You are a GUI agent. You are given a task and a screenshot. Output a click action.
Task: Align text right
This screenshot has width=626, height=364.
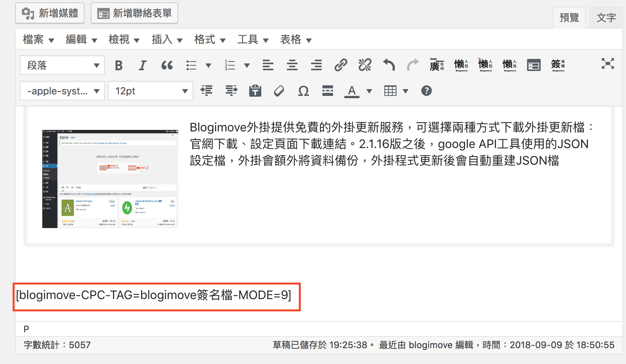point(316,65)
